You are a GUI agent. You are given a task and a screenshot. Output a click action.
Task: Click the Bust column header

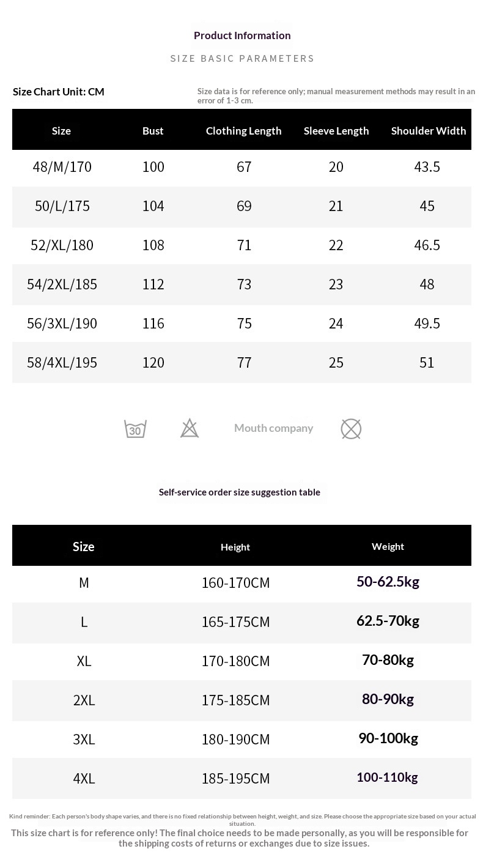153,131
